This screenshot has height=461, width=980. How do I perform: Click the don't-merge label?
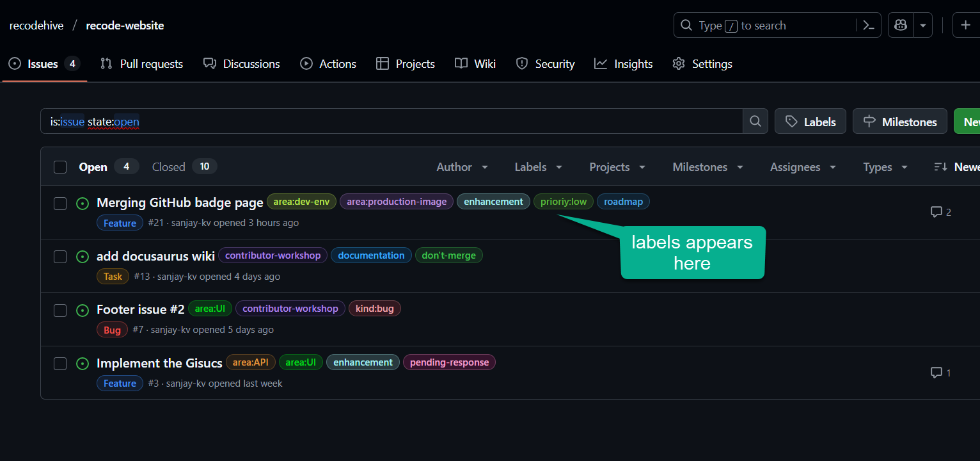coord(449,255)
